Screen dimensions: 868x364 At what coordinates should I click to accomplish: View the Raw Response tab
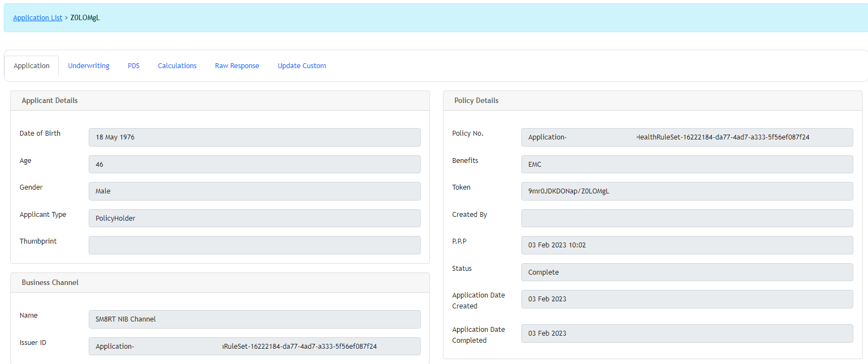point(237,66)
